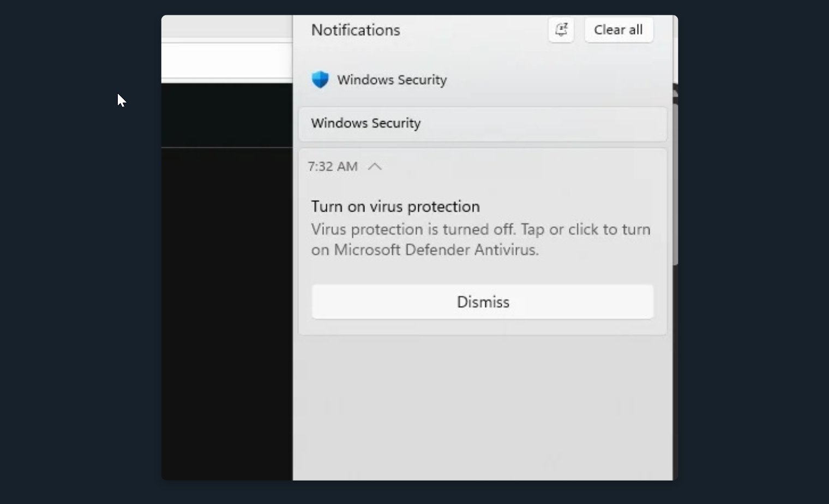
Task: Click the Notifications panel title
Action: pos(356,30)
